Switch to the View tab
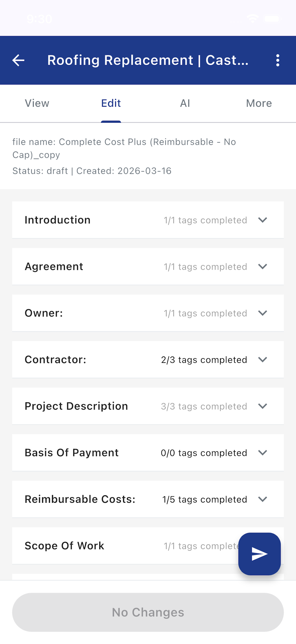The image size is (296, 644). 37,103
